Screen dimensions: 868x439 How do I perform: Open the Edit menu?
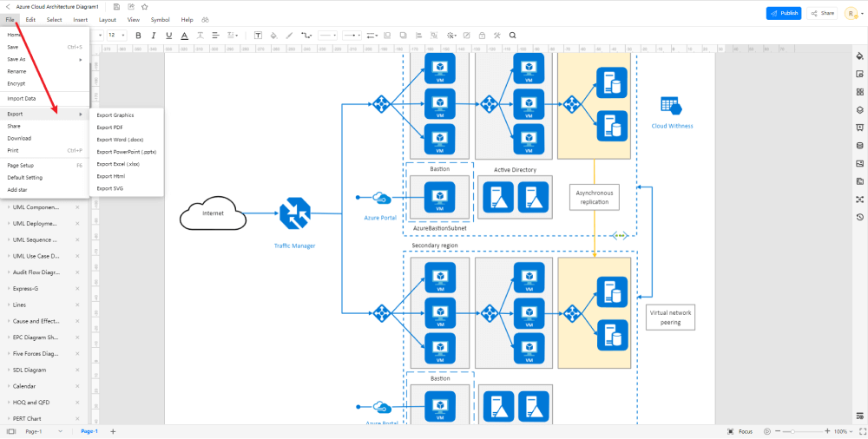(x=30, y=19)
